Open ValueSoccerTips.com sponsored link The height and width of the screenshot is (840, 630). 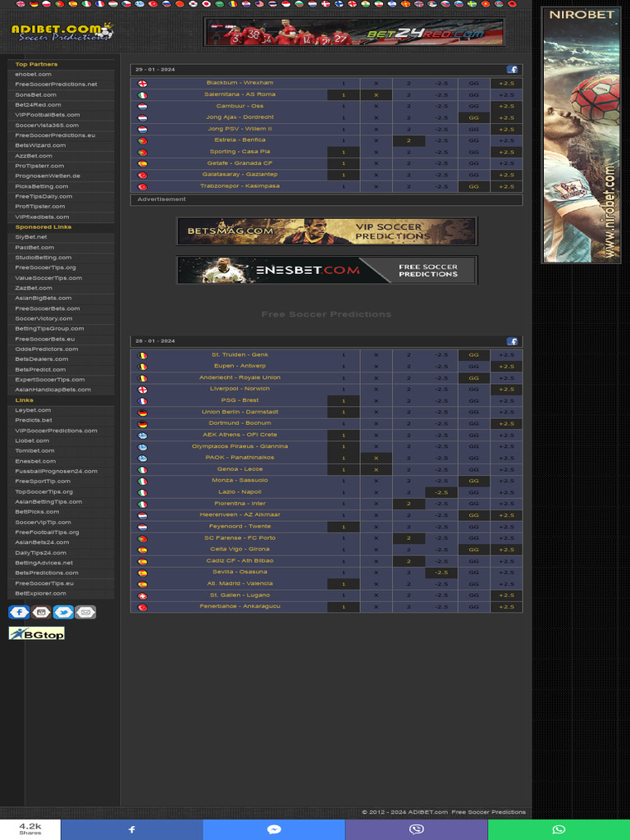coord(48,278)
